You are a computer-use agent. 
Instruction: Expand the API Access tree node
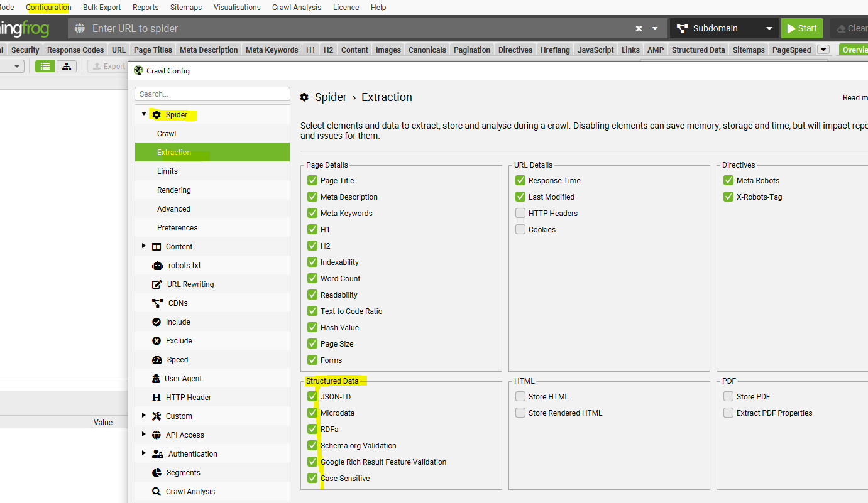pyautogui.click(x=144, y=435)
